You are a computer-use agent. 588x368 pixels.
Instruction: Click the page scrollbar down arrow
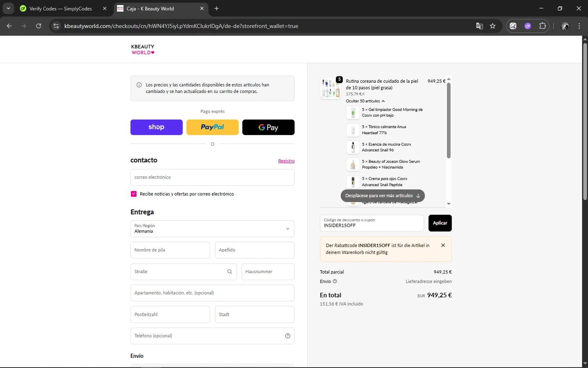tap(585, 364)
